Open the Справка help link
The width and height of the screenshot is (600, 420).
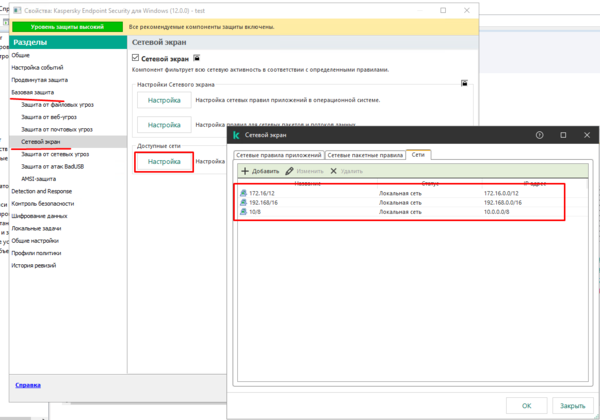point(28,385)
